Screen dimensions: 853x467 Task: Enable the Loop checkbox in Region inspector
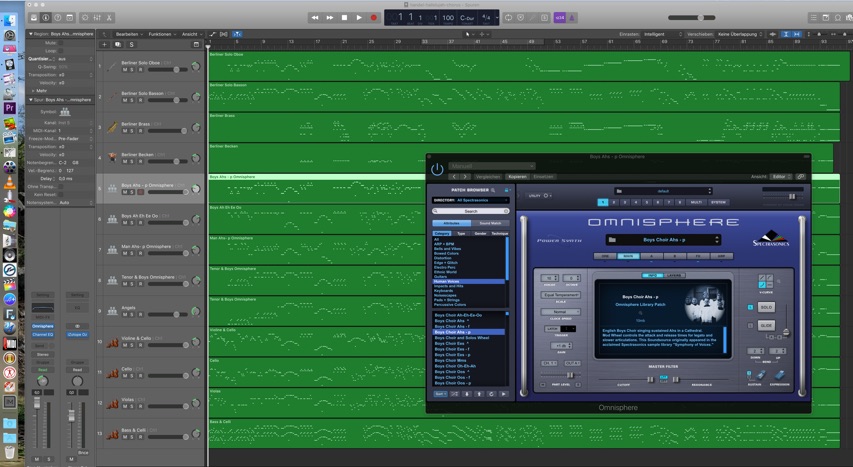pyautogui.click(x=59, y=50)
